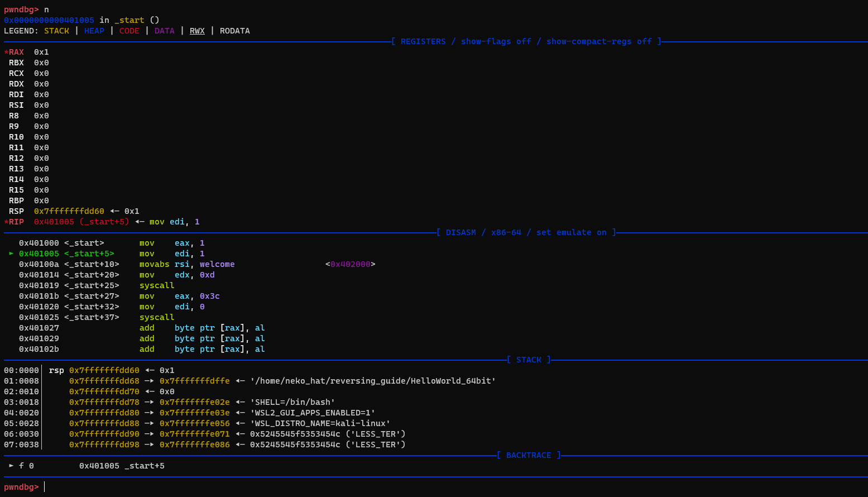The image size is (868, 497).
Task: Click the DISASM / x86-64 section header
Action: [526, 232]
